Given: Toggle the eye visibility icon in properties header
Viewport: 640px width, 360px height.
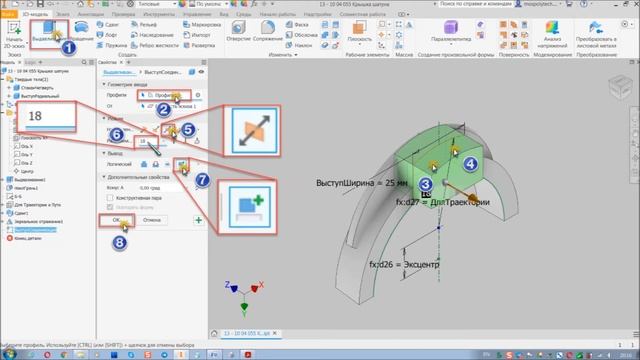Looking at the screenshot, I should 201,72.
